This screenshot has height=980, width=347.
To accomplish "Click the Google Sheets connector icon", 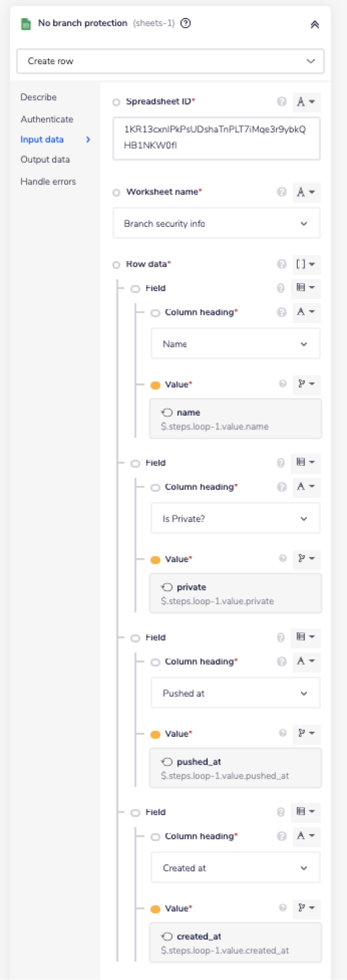I will tap(24, 24).
